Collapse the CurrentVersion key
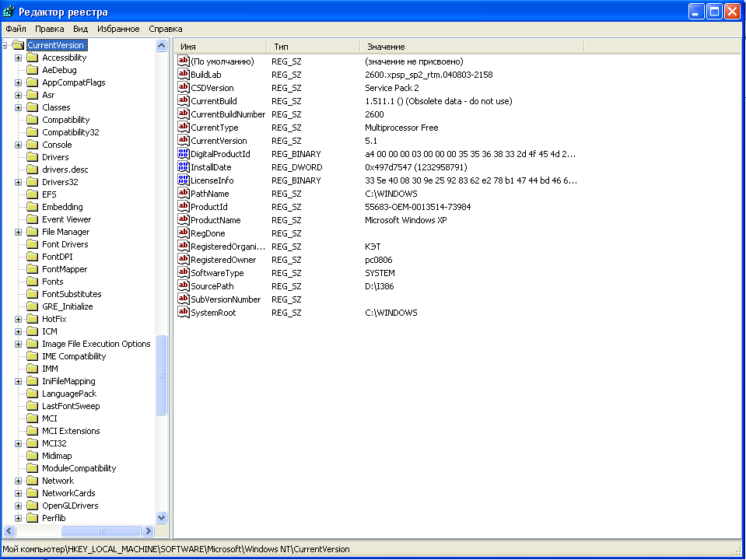This screenshot has height=560, width=746. (x=5, y=45)
